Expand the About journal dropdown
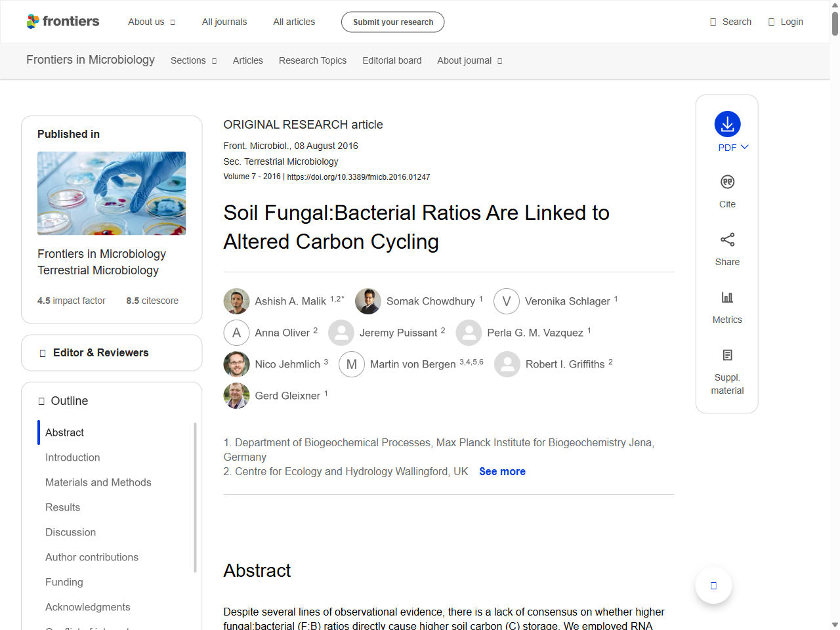This screenshot has width=840, height=630. pos(469,60)
